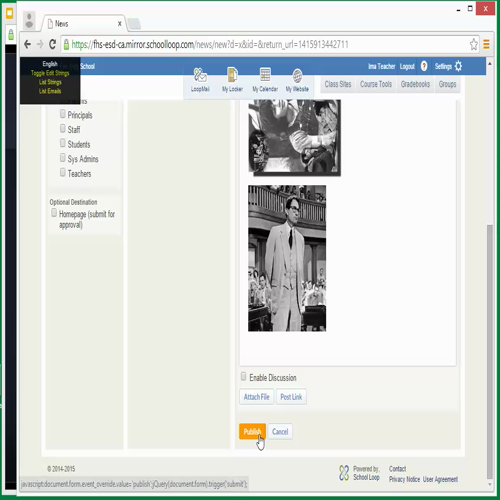Click List Strings in debug panel
The image size is (500, 500).
tap(50, 82)
